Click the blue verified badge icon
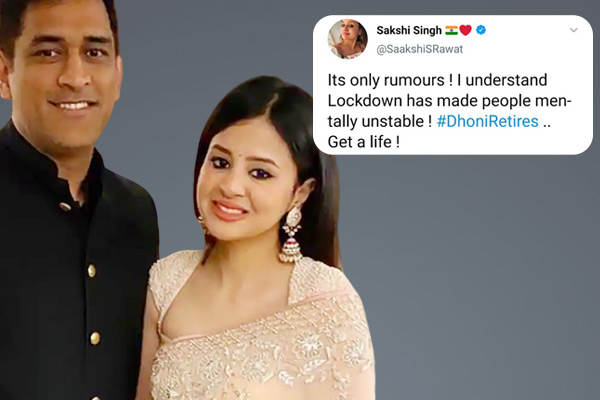 [x=481, y=30]
